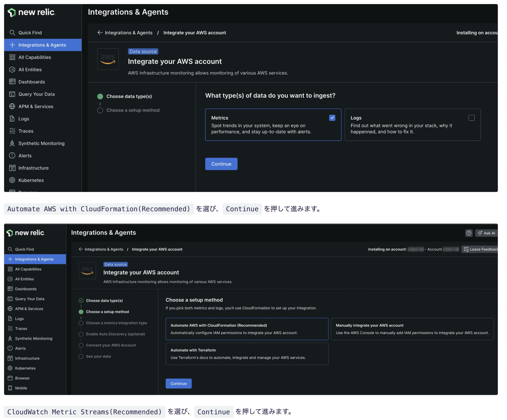Click the Quick Find search icon in top screenshot
Viewport: 507px width, 420px height.
(12, 33)
